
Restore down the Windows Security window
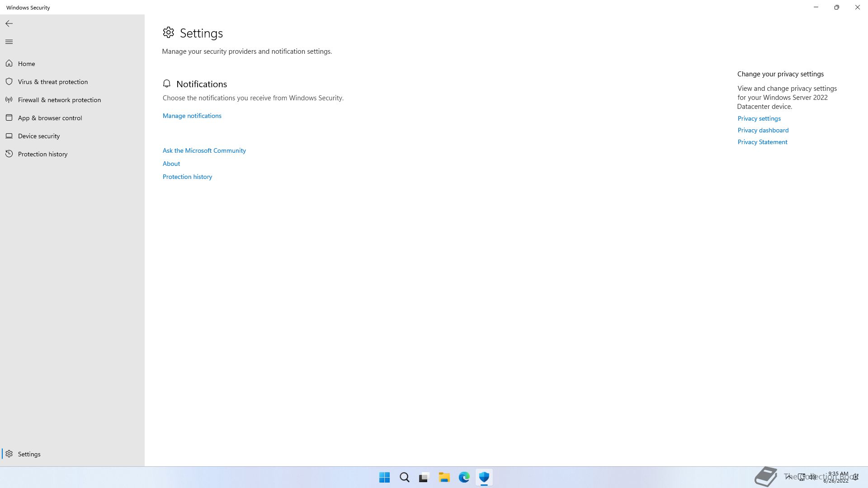coord(837,7)
